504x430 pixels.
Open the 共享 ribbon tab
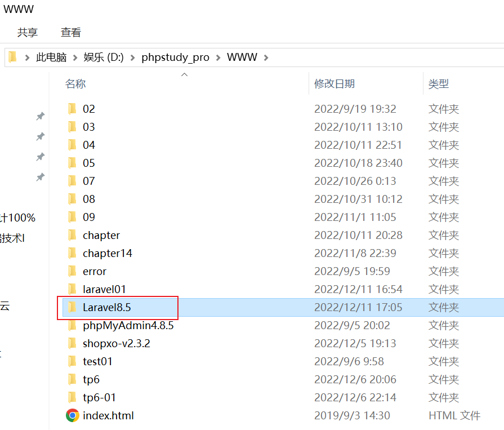pos(28,32)
